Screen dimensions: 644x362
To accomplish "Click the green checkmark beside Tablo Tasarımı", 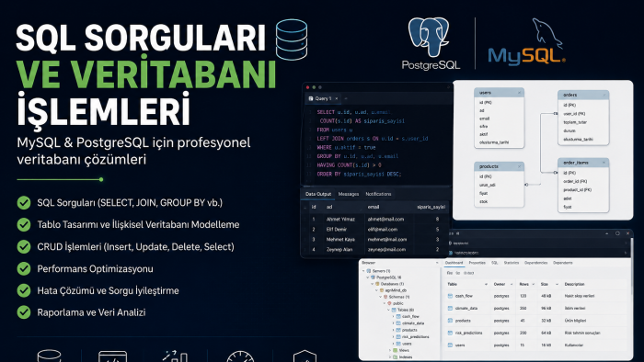I will (x=24, y=225).
